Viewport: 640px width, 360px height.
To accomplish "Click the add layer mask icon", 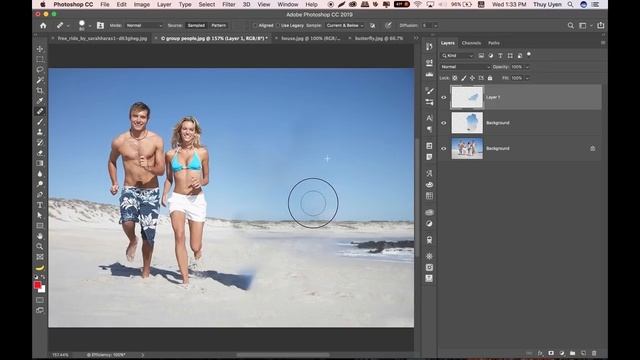I will click(551, 353).
